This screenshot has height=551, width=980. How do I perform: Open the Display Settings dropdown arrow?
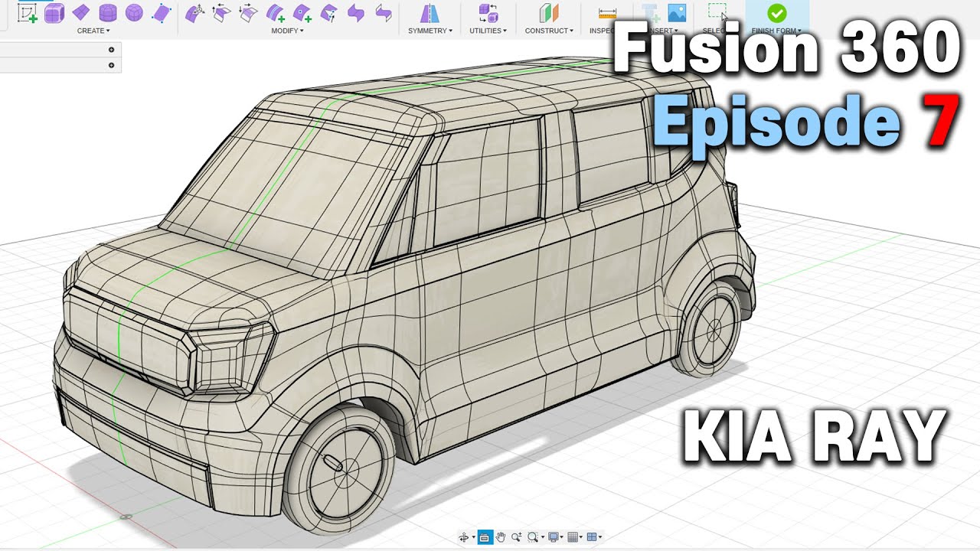562,538
